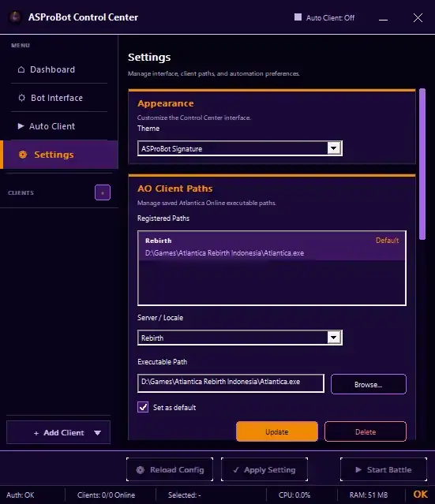The image size is (435, 504).
Task: Click the ASProBot Signature theme combo box
Action: coord(240,148)
